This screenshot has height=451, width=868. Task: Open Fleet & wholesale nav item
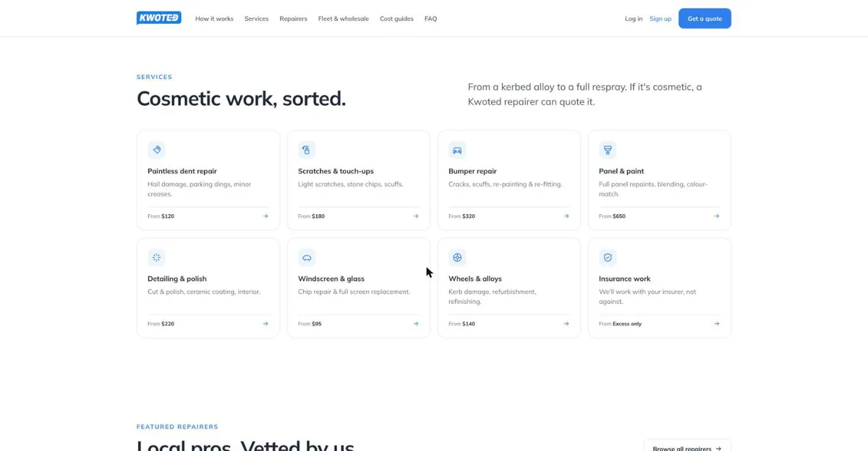point(344,19)
